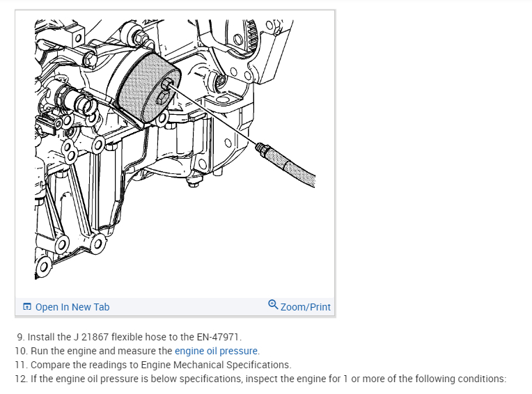Click the shaded oil filter adapter in diagram
532x394 pixels.
(x=148, y=90)
